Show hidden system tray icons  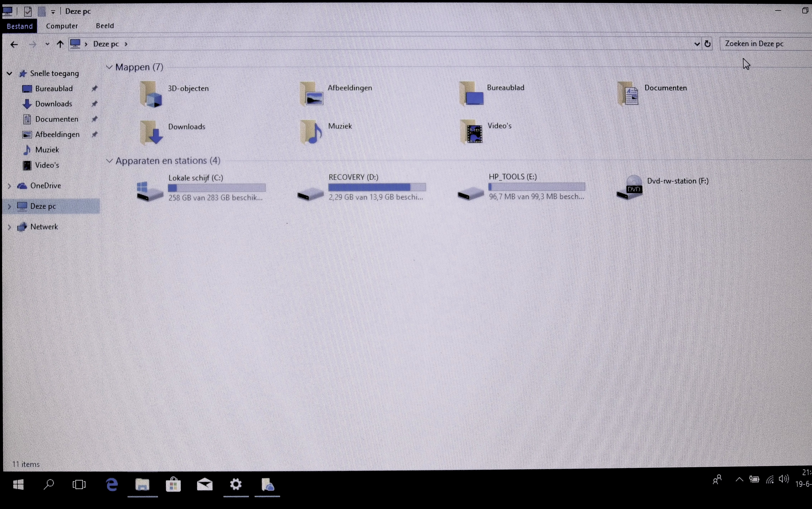click(739, 479)
